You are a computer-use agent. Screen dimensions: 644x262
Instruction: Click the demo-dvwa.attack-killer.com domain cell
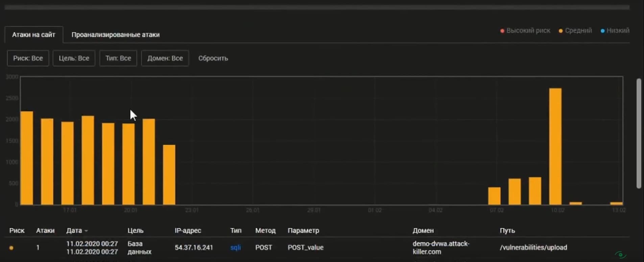point(441,247)
